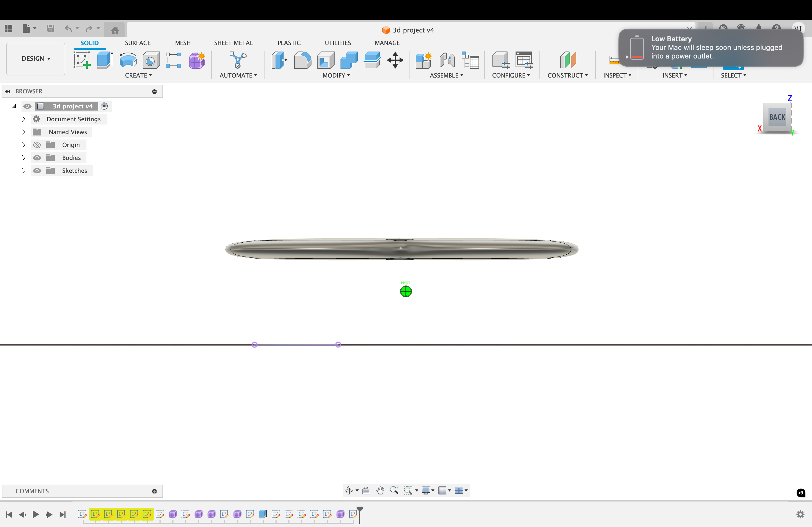The width and height of the screenshot is (812, 527).
Task: Switch to the SHEET METAL tab
Action: [x=233, y=43]
